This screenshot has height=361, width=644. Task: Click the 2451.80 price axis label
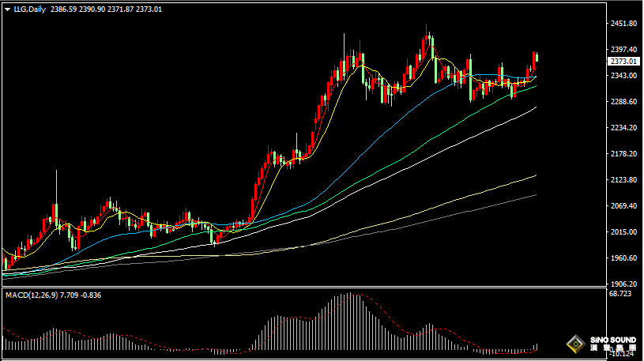coord(623,24)
